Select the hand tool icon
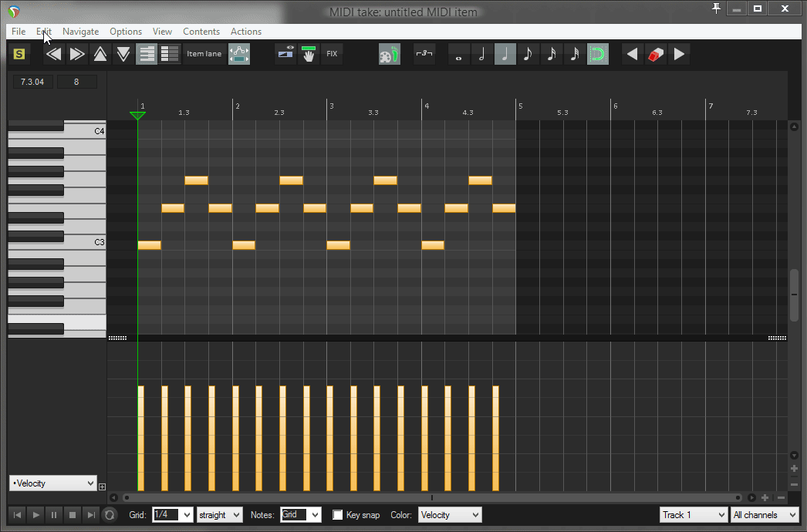This screenshot has width=807, height=532. click(309, 54)
